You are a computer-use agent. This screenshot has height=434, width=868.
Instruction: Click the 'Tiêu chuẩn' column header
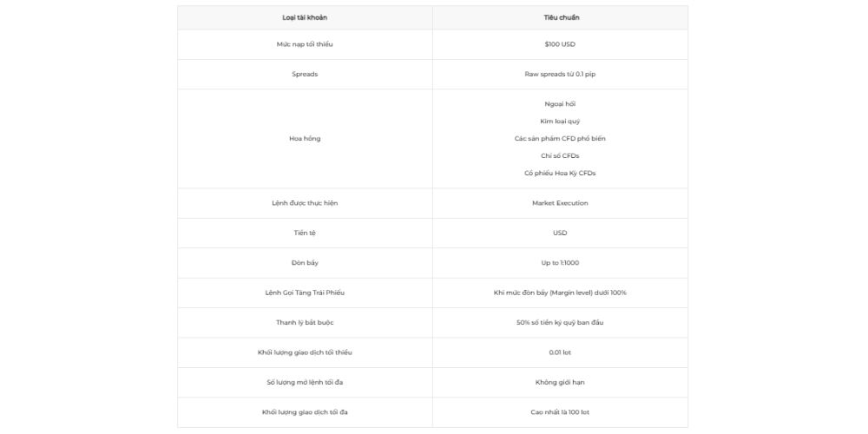tap(560, 17)
